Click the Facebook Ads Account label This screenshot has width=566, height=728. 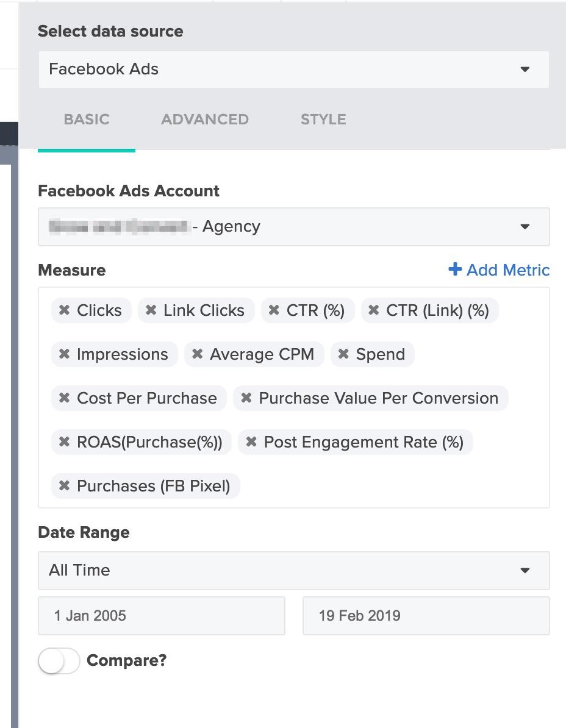click(x=129, y=191)
